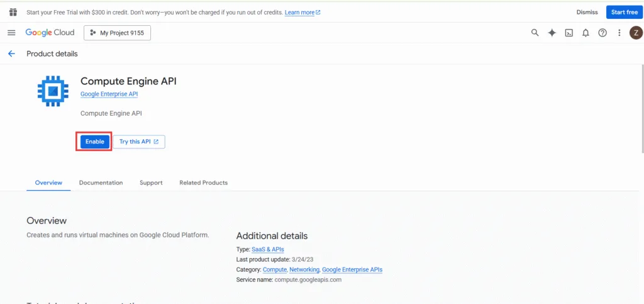Click the Overview section heading
644x304 pixels.
point(47,221)
